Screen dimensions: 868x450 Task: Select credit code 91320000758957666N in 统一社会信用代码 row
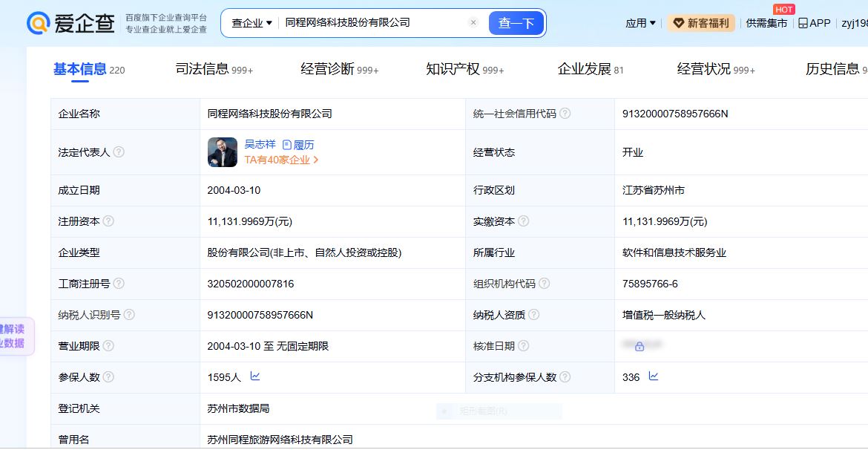tap(675, 114)
